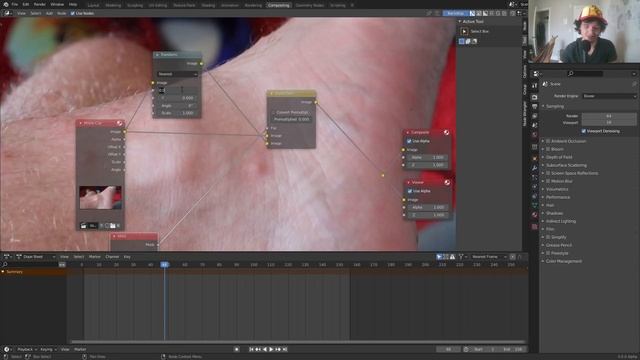The width and height of the screenshot is (640, 360).
Task: Open the Edit menu
Action: point(26,4)
